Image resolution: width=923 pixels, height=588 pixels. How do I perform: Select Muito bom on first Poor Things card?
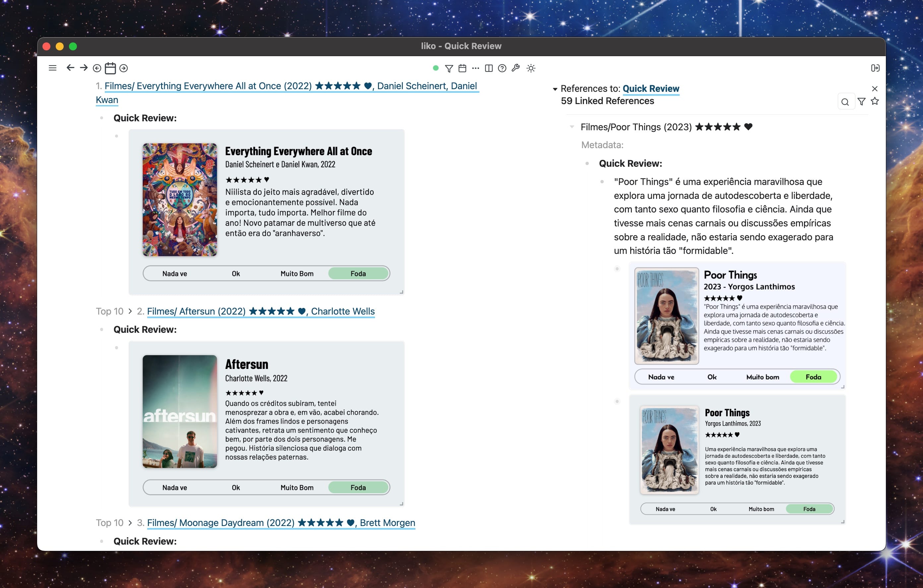pos(763,377)
